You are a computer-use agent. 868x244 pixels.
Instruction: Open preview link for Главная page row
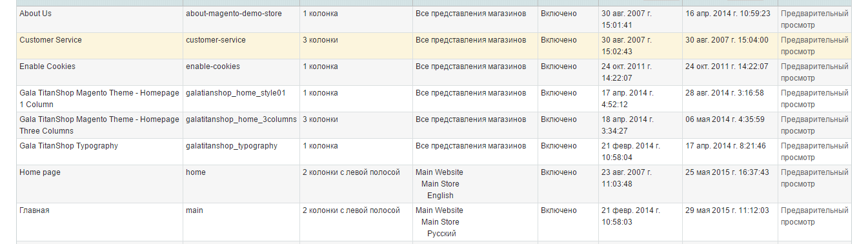click(x=814, y=216)
